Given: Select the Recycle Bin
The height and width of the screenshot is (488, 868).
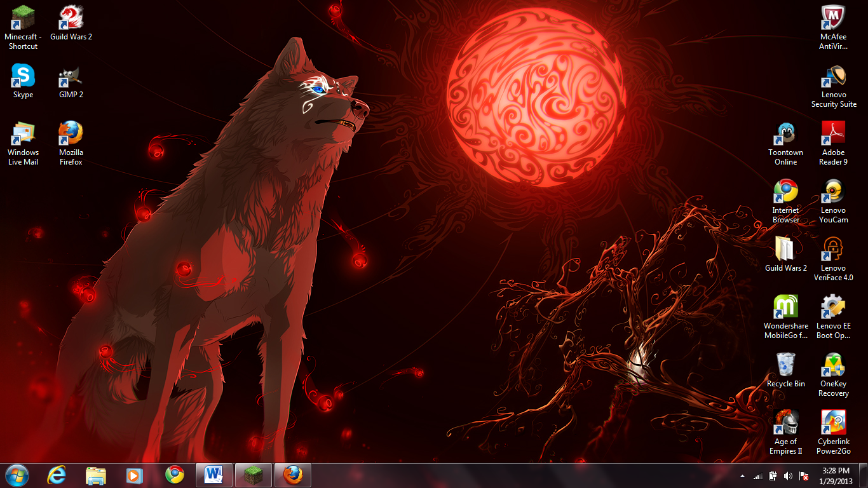Looking at the screenshot, I should coord(785,365).
